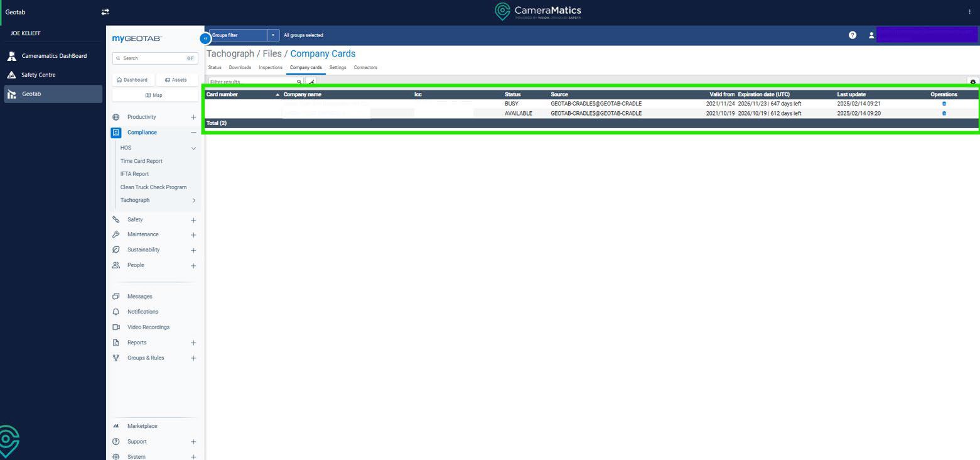This screenshot has width=980, height=460.
Task: Open the three-dot menu at top right
Action: point(969,12)
